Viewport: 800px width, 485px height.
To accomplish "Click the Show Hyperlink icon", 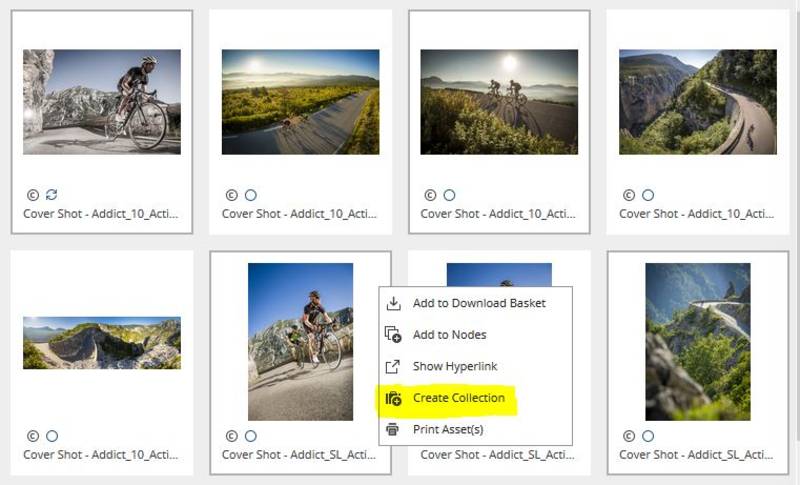I will [x=392, y=366].
